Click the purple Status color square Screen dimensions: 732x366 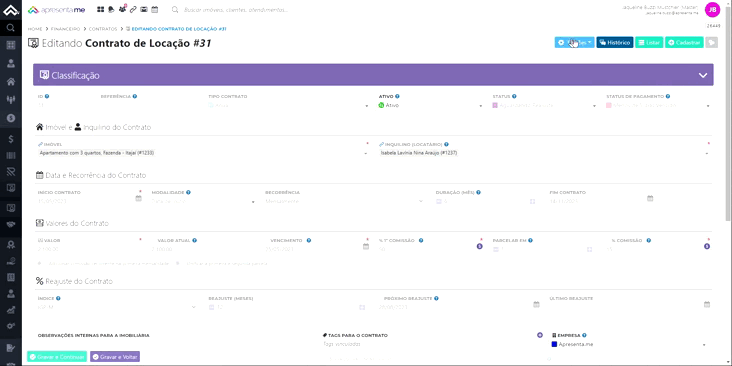[495, 106]
